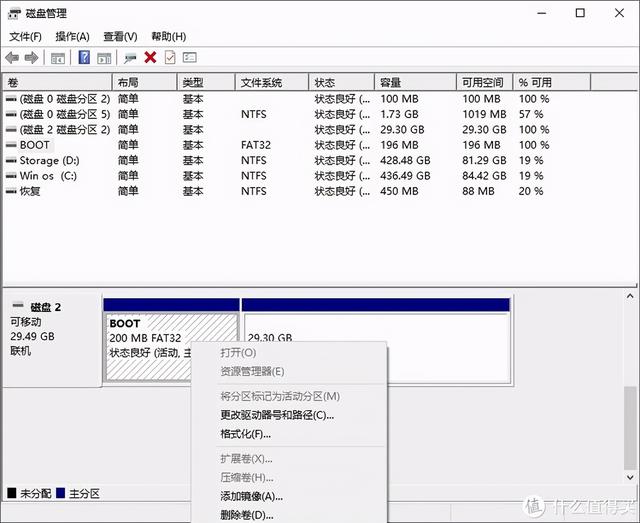
Task: Click the scroll up arrow in disk pane
Action: click(x=630, y=296)
